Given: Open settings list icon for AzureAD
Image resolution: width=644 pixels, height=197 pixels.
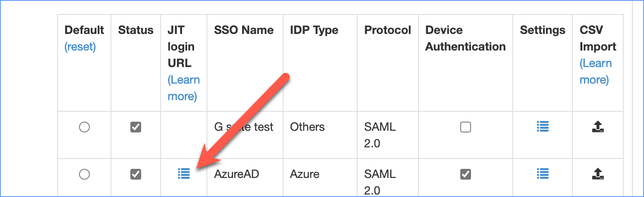Looking at the screenshot, I should pyautogui.click(x=543, y=174).
